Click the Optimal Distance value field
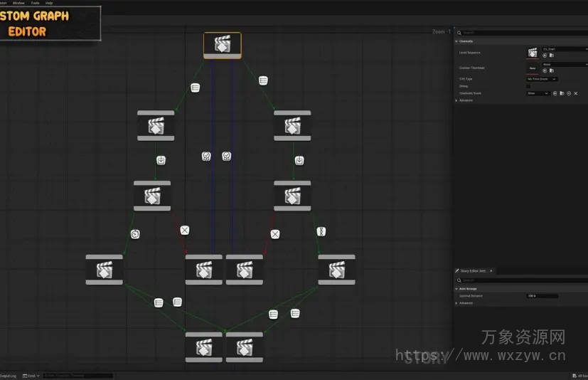This screenshot has height=380, width=588. click(x=542, y=296)
